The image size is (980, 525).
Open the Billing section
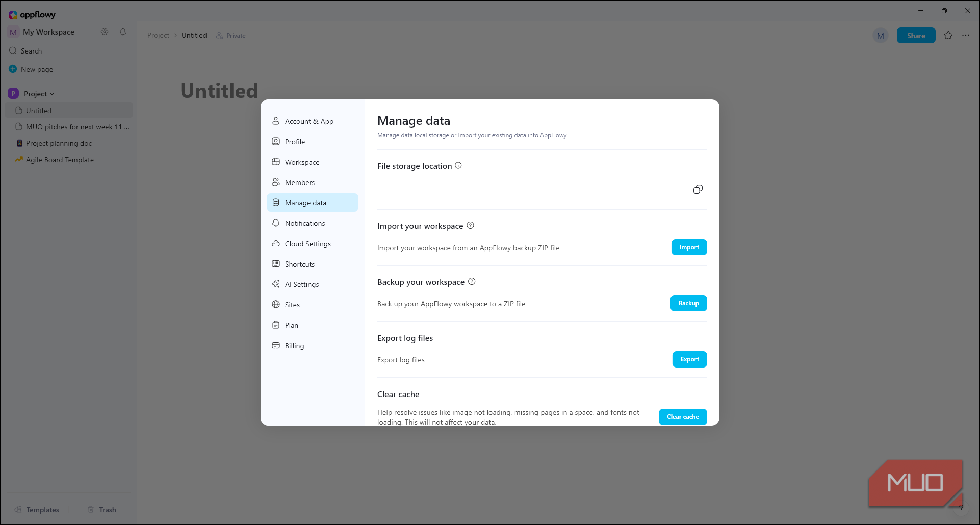313,346
